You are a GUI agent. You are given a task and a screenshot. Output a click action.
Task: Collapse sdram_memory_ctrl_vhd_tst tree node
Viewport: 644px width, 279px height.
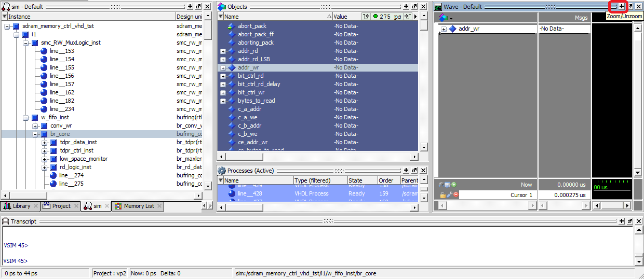[x=8, y=26]
